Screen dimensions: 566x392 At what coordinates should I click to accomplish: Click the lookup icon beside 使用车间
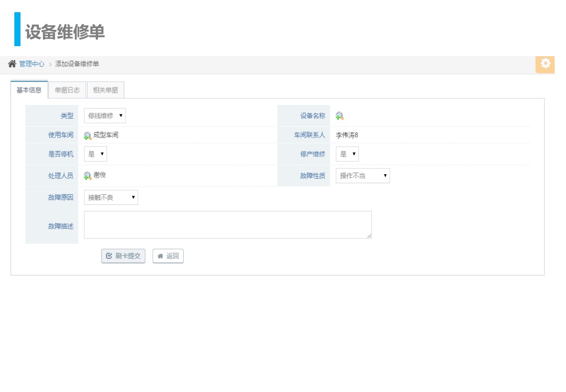[x=88, y=136]
